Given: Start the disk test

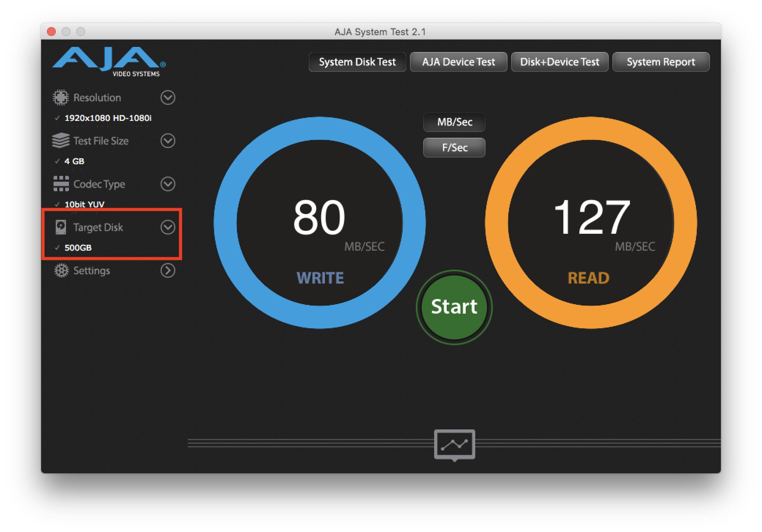Looking at the screenshot, I should click(454, 307).
